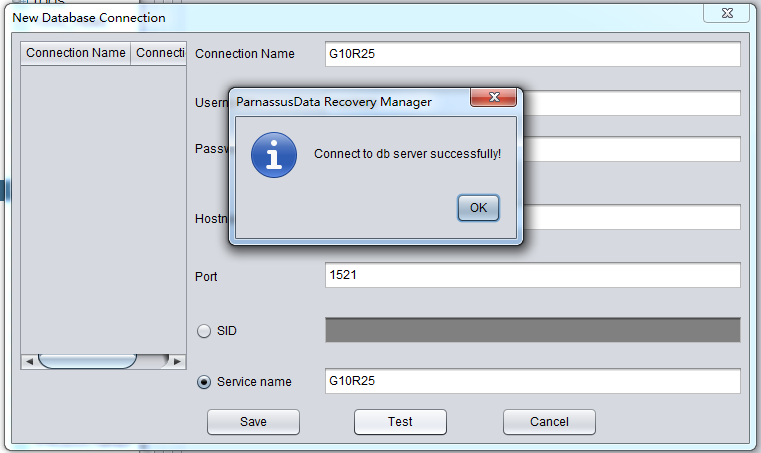Screen dimensions: 761x453
Task: Click the Password field beside the popup
Action: (632, 150)
